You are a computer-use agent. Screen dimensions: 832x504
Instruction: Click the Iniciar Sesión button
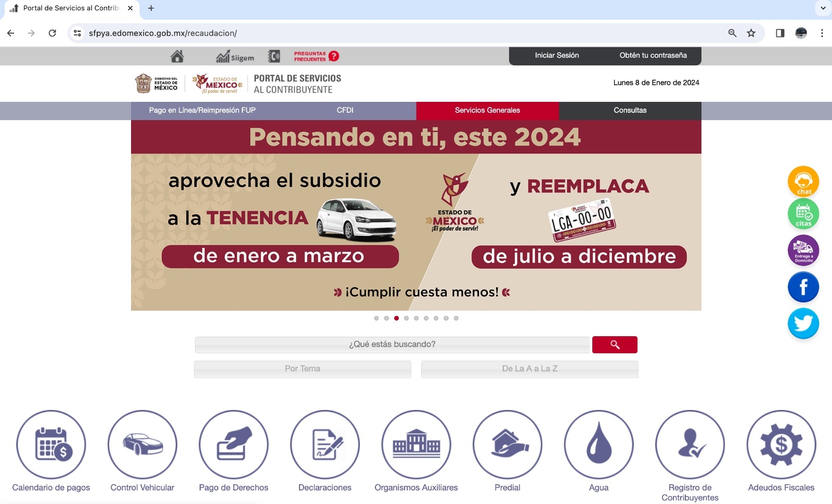[x=556, y=56]
